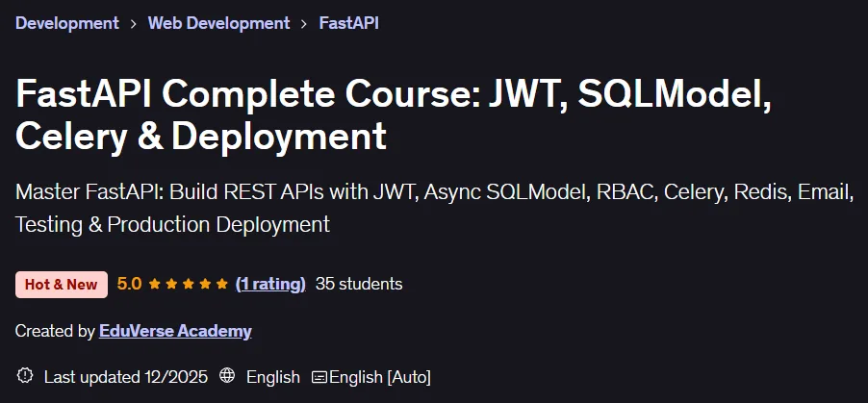Click the English [Auto] captions text
The image size is (868, 403).
380,377
